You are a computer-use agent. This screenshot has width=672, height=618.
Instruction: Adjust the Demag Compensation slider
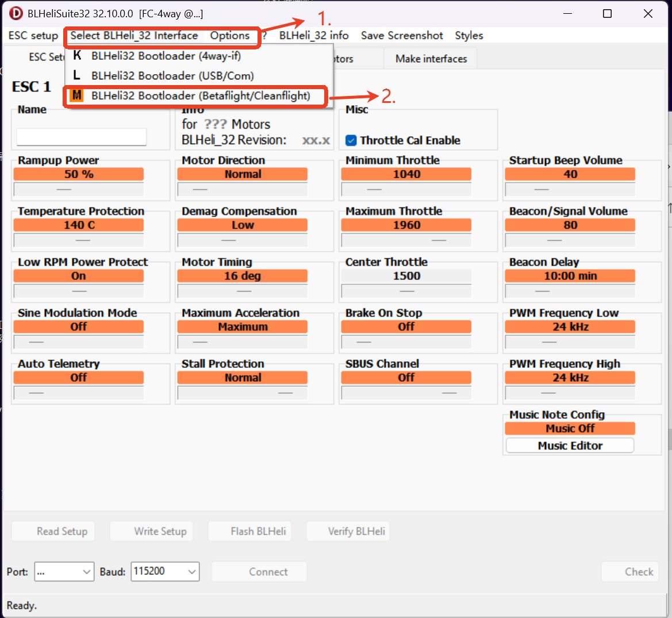[x=242, y=240]
